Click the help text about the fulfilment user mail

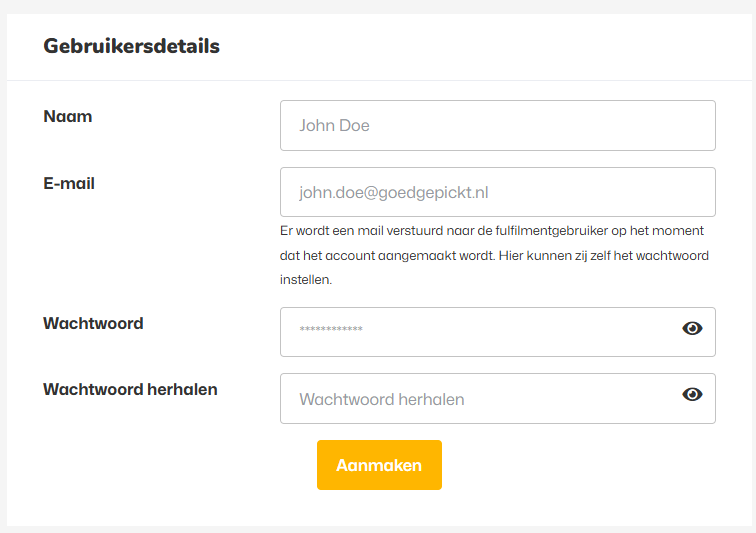495,255
